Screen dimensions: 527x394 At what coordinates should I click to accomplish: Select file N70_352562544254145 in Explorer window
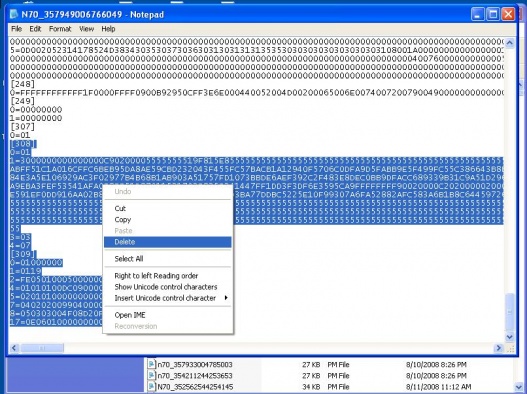click(x=195, y=387)
